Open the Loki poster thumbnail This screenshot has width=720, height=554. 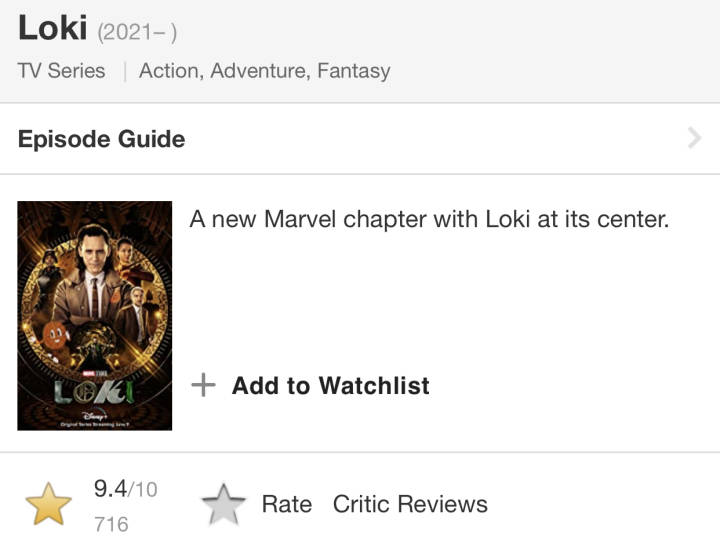[x=95, y=316]
